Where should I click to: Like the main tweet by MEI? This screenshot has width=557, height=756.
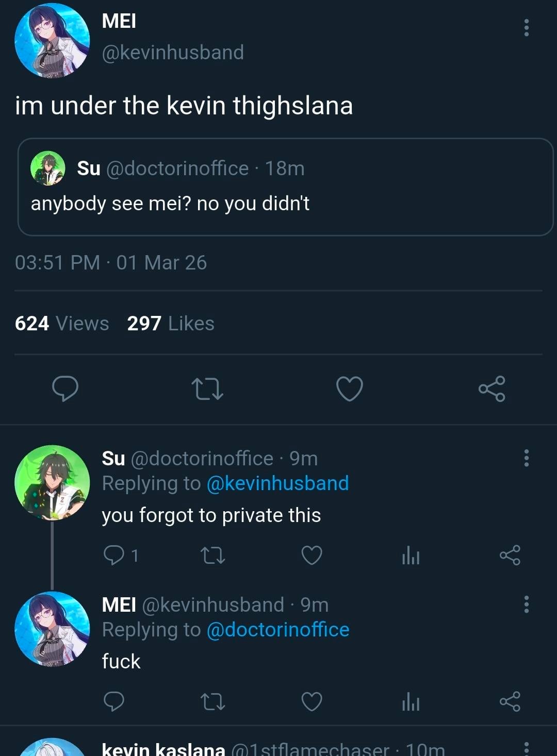pos(350,389)
